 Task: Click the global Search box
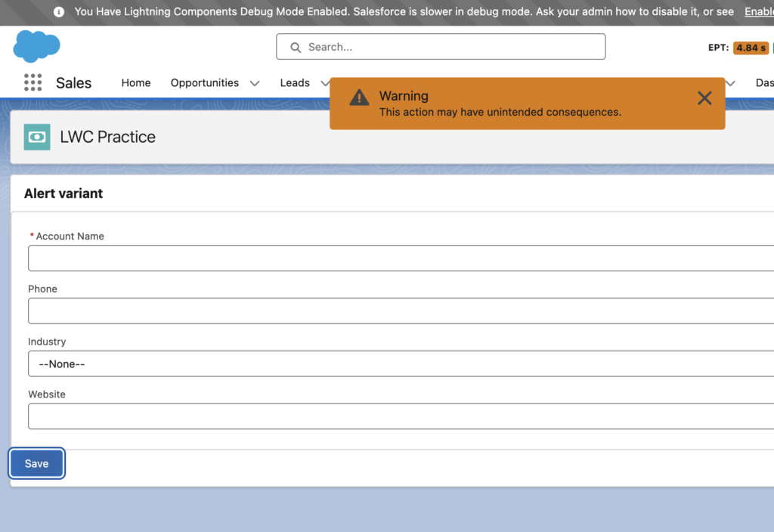441,47
